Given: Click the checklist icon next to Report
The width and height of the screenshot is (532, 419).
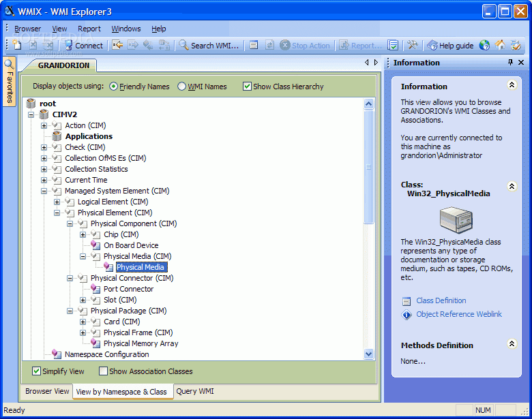Looking at the screenshot, I should point(393,45).
